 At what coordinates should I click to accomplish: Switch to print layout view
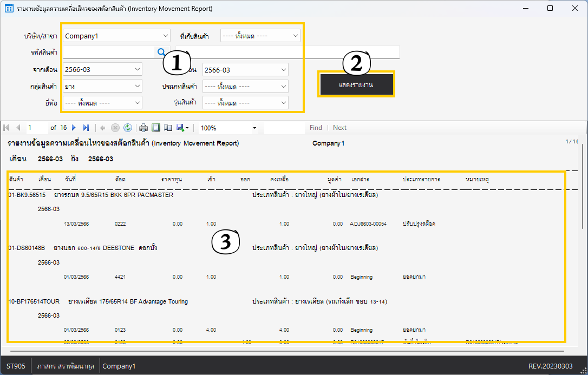click(156, 128)
